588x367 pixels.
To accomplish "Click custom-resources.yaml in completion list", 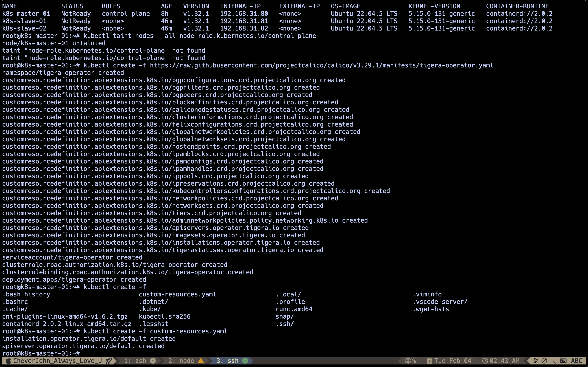I will click(178, 294).
